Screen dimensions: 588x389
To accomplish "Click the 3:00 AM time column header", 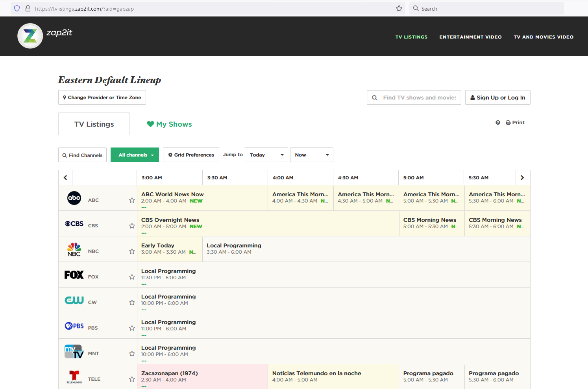I will tap(170, 178).
